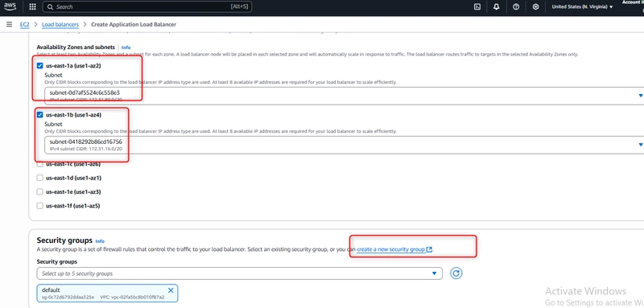Refresh the security groups list

pos(456,273)
